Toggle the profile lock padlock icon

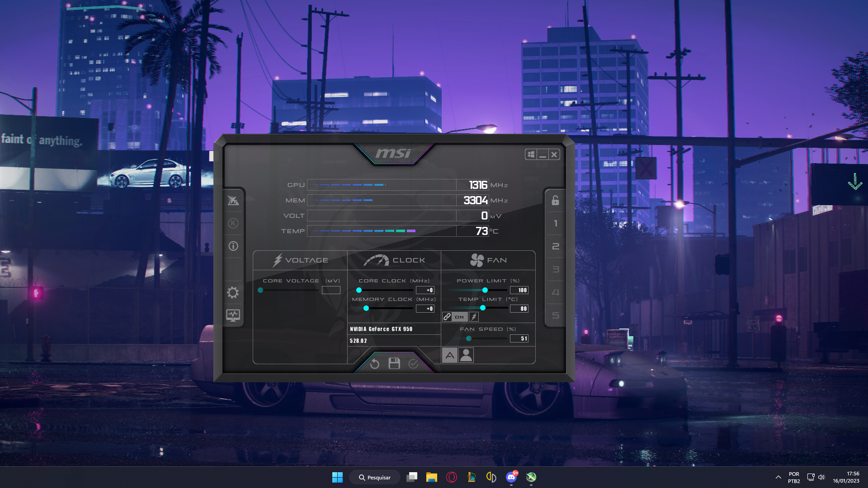point(555,200)
